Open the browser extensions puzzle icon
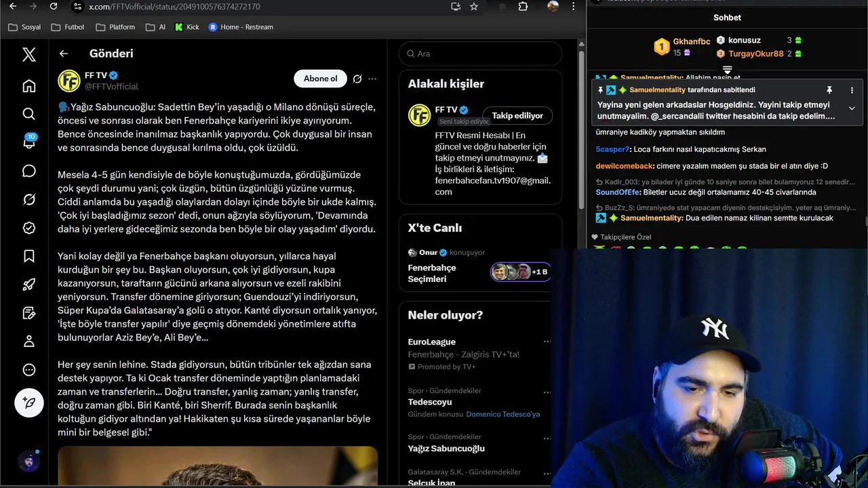The height and width of the screenshot is (488, 868). 523,6
